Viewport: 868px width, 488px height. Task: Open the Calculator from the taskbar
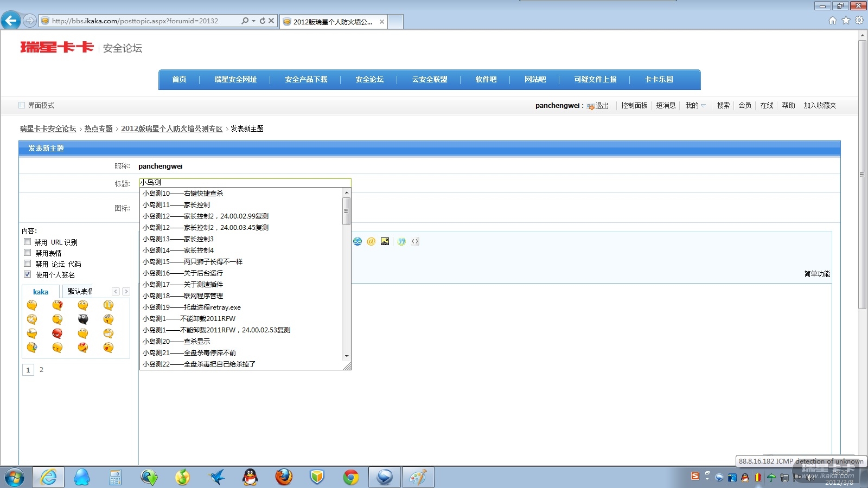coord(115,477)
